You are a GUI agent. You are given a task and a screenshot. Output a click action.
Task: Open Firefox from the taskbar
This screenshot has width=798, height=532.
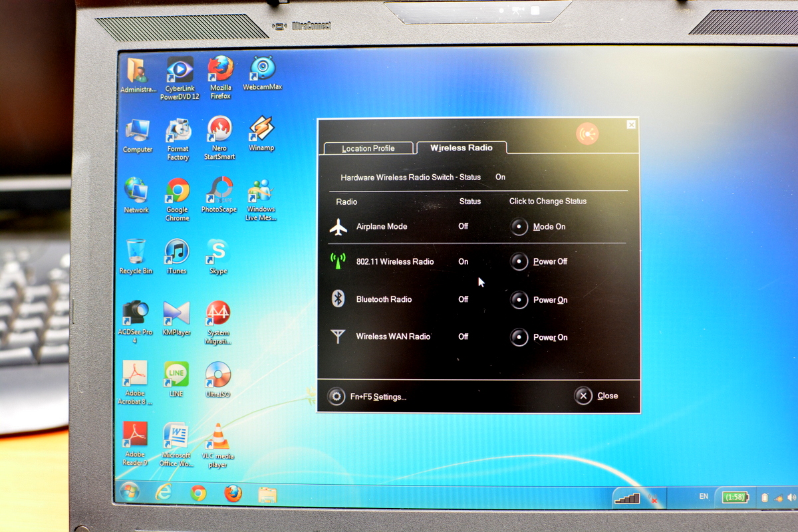[x=232, y=493]
